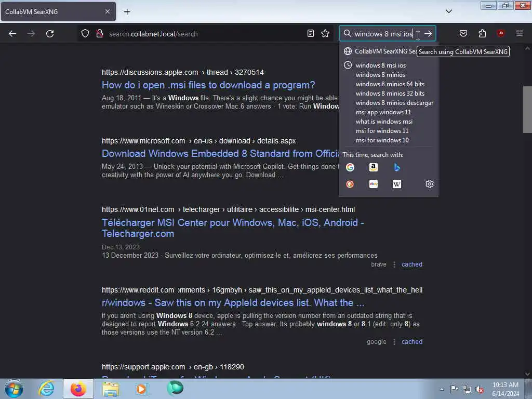
Task: Open cached link for reddit result
Action: (412, 342)
